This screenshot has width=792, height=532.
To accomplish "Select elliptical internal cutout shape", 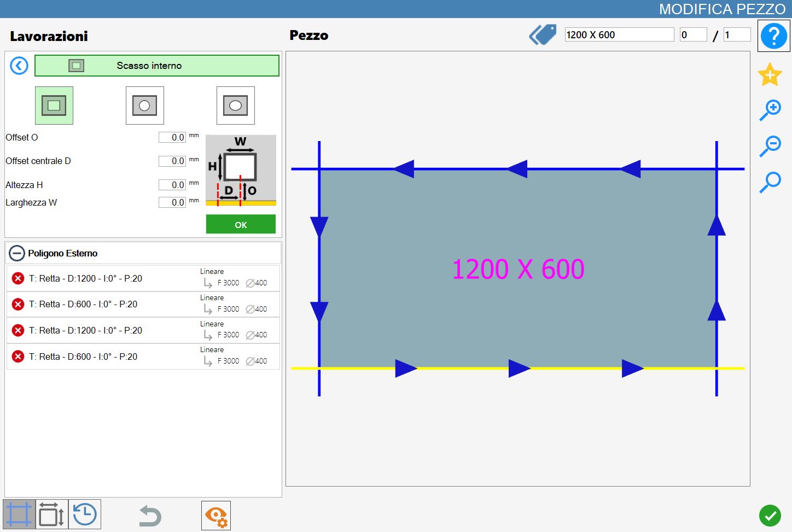I will (236, 106).
